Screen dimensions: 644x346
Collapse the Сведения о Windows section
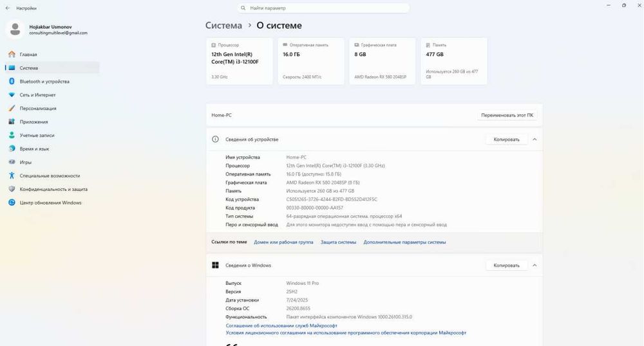tap(535, 265)
